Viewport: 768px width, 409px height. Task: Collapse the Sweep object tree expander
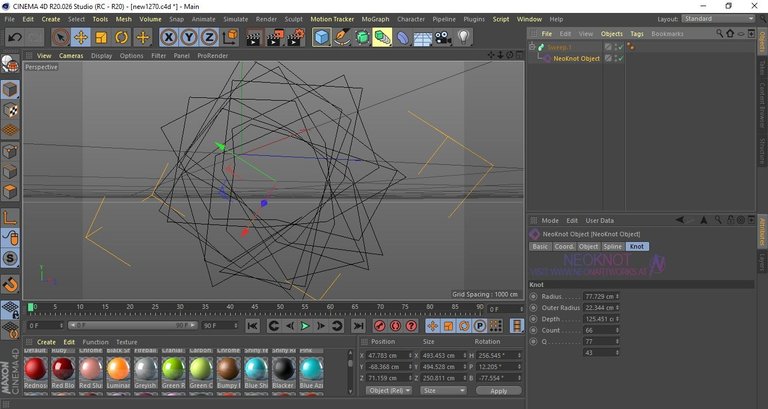(x=532, y=47)
